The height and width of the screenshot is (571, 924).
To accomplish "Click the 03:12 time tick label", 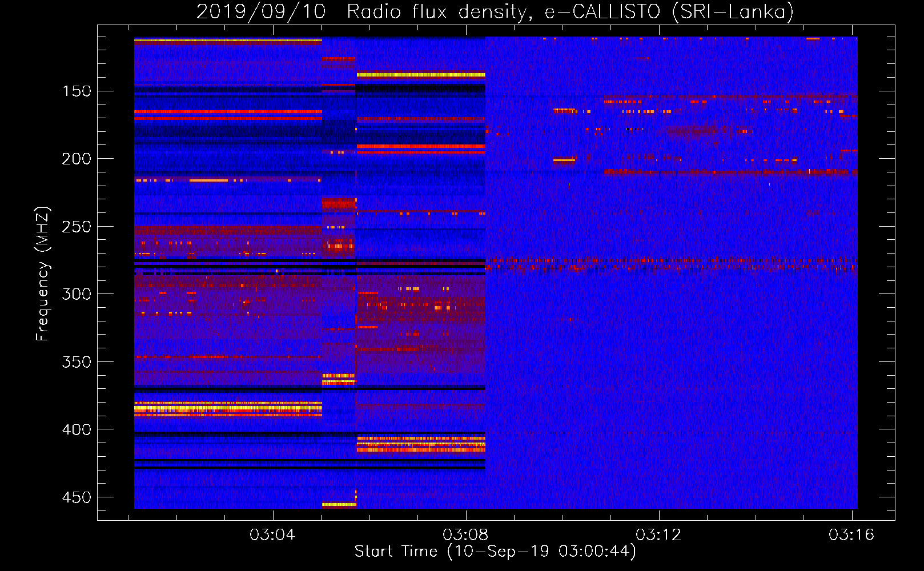I will tap(658, 534).
